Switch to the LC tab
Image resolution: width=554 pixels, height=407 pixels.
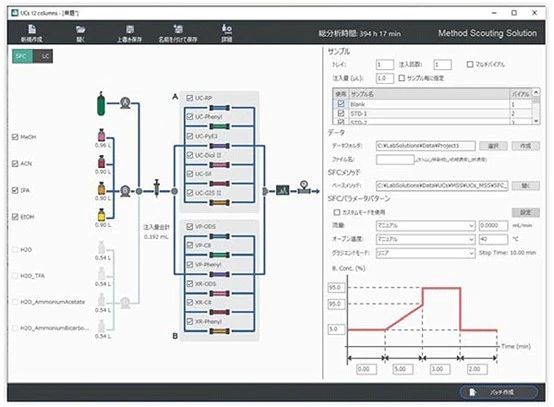tap(43, 56)
